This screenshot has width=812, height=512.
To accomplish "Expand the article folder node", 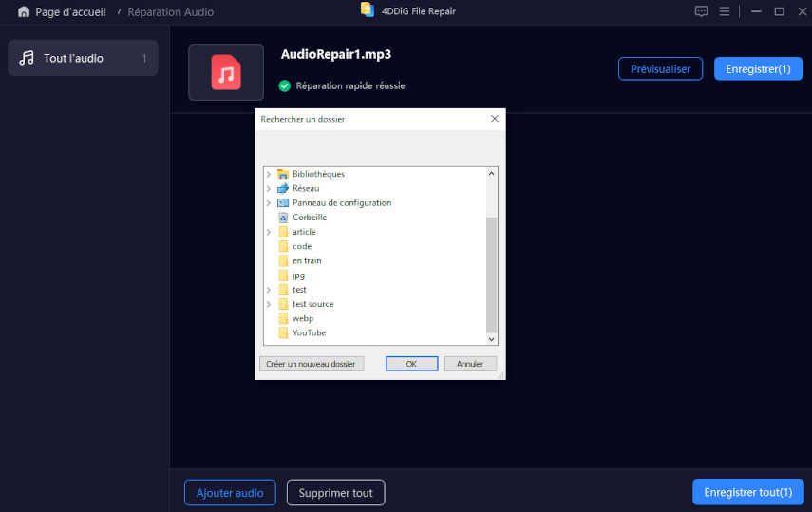I will pyautogui.click(x=268, y=232).
